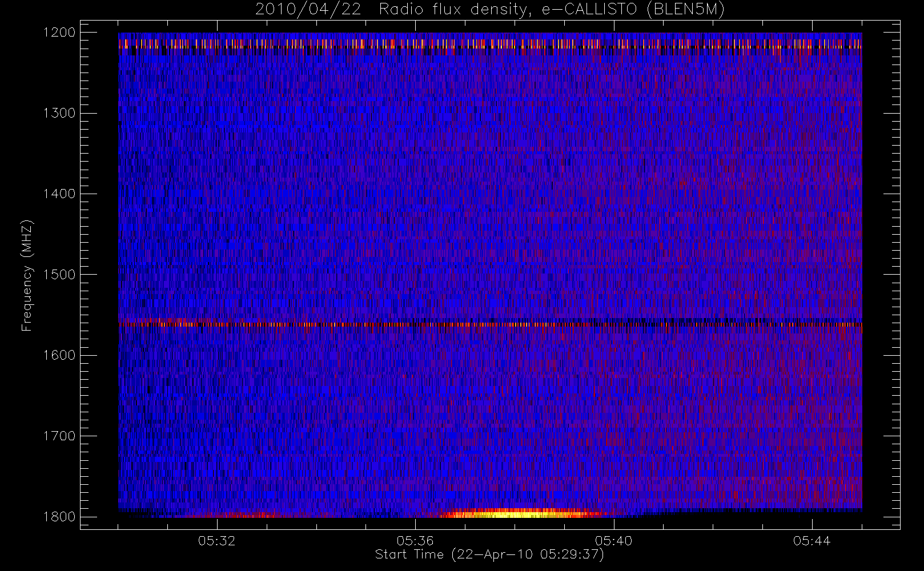
Task: Click the 1700 frequency tick label
Action: point(59,436)
